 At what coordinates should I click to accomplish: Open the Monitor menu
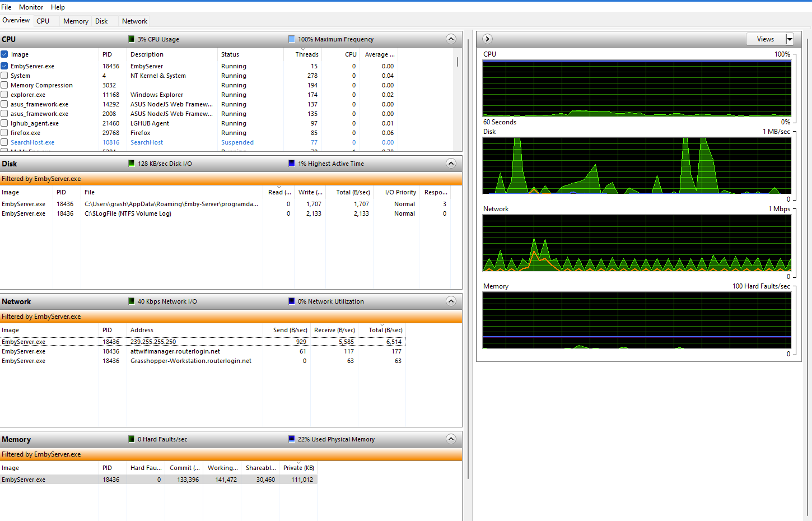[31, 7]
